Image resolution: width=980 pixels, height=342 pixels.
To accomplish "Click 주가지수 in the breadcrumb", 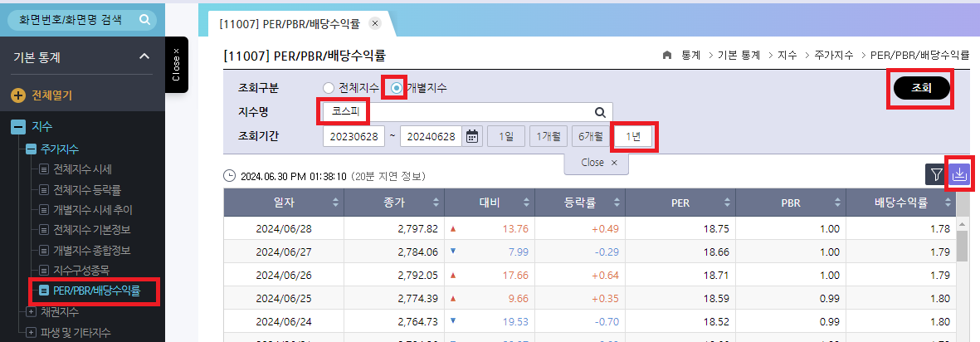I will [834, 55].
